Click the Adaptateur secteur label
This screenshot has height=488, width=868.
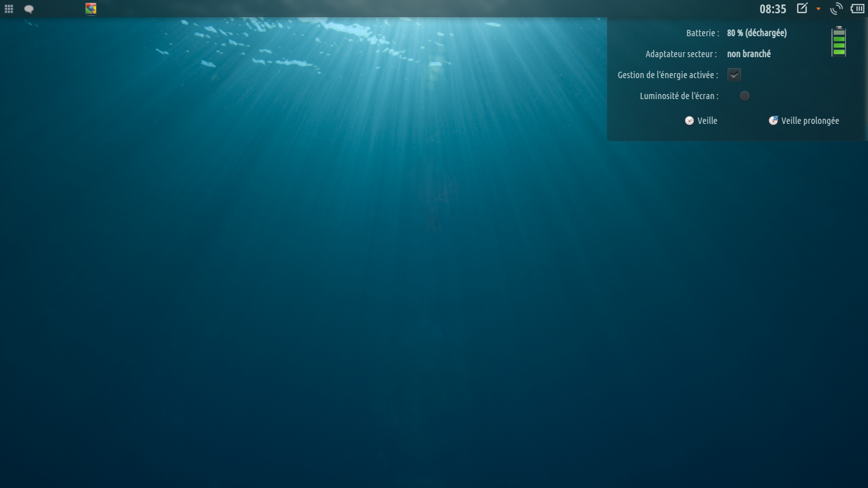(681, 54)
